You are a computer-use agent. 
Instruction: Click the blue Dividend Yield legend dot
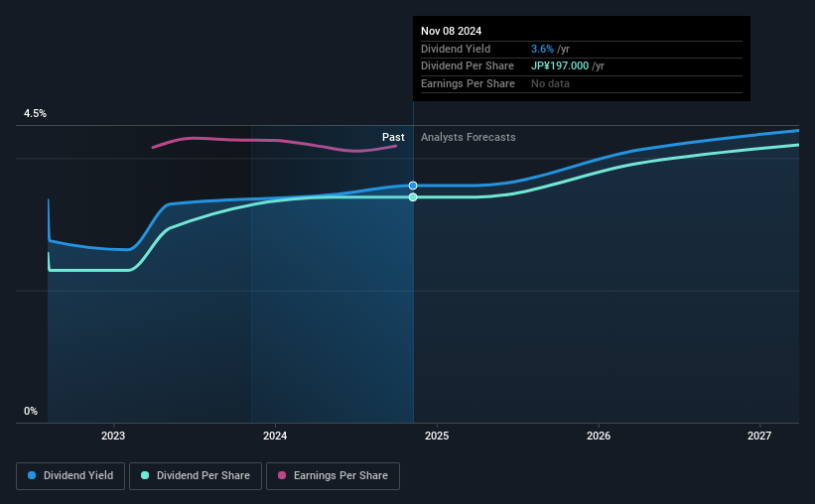click(x=32, y=475)
